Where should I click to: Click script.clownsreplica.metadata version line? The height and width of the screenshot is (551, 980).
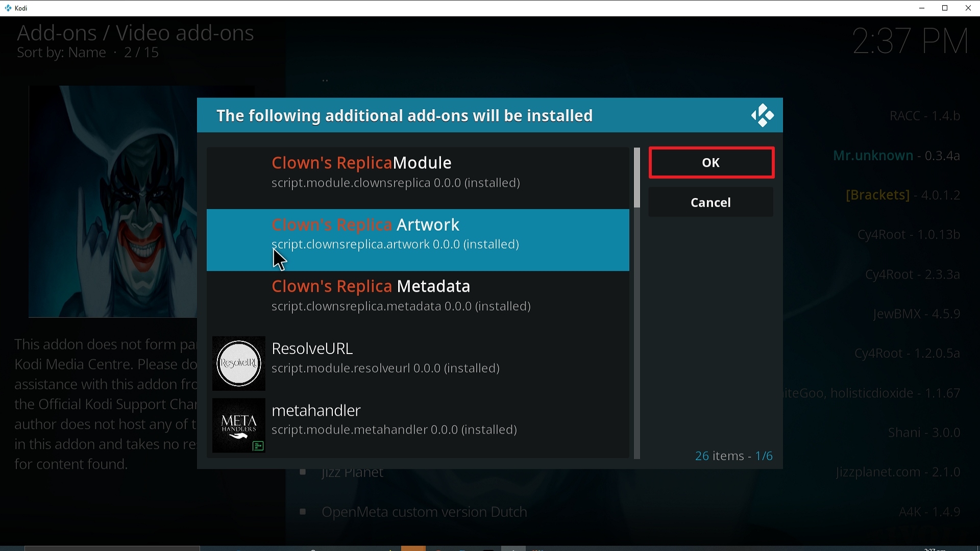pos(401,307)
